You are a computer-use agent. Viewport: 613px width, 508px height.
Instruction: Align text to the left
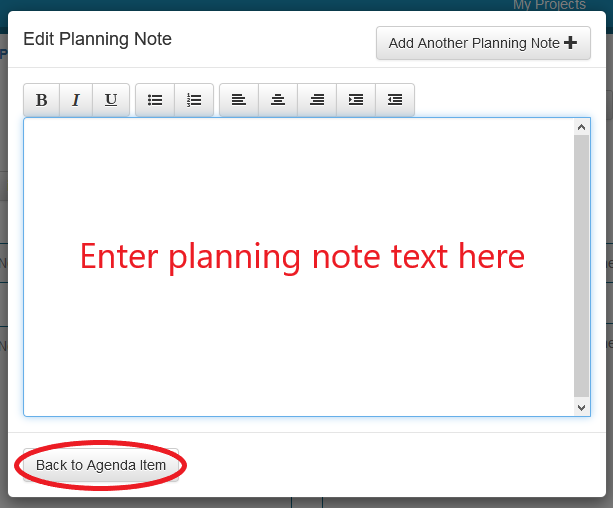coord(239,100)
